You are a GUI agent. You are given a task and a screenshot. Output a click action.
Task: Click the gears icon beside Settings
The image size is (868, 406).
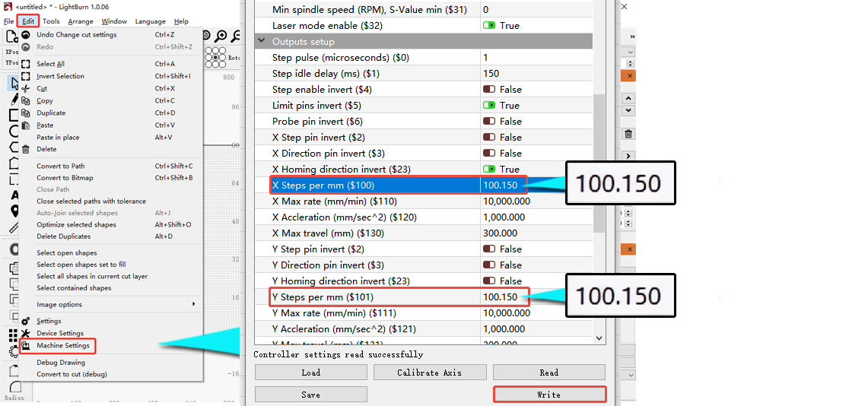point(25,321)
